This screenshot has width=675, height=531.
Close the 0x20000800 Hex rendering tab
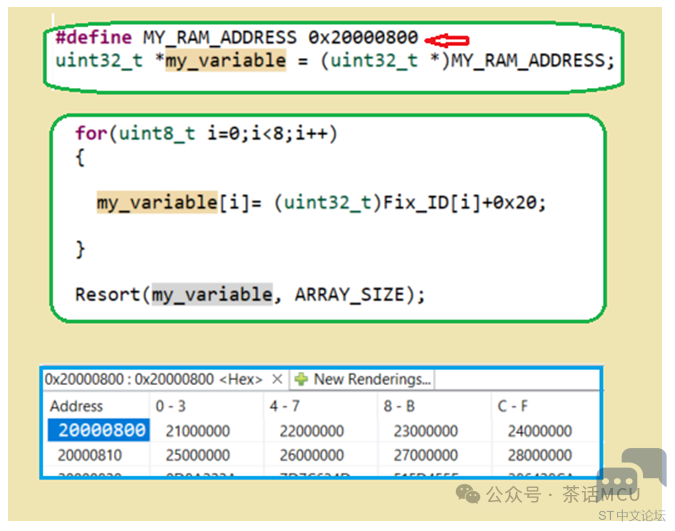[277, 380]
